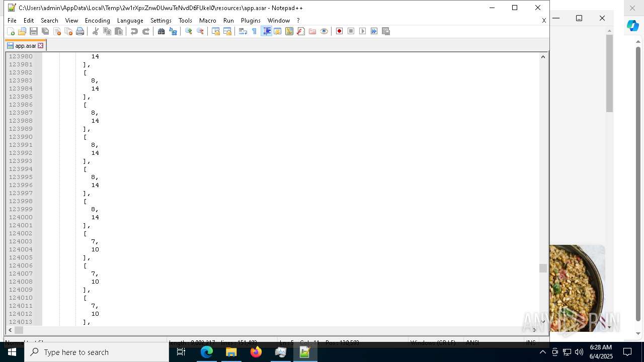The height and width of the screenshot is (362, 644).
Task: Click editor horizontal scrollbar left arrow
Action: (x=10, y=330)
